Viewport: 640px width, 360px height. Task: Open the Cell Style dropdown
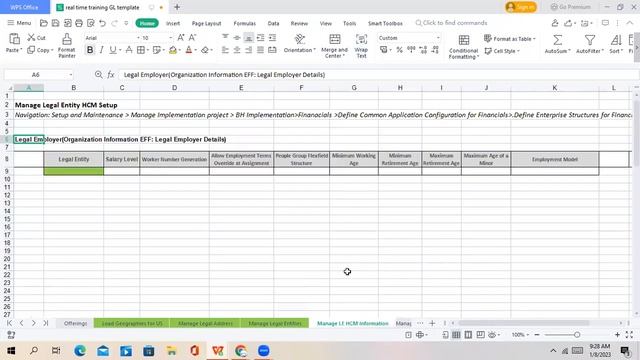pyautogui.click(x=502, y=51)
